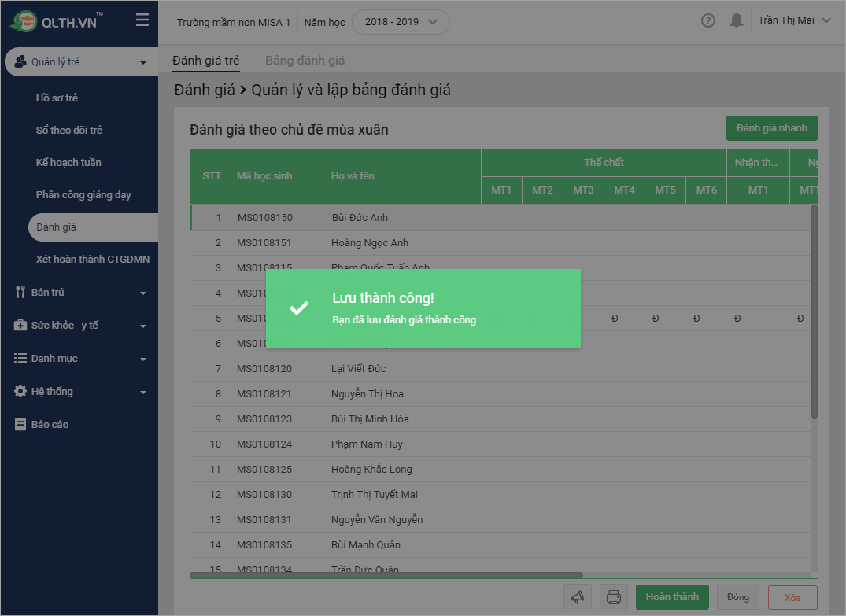This screenshot has height=616, width=846.
Task: Select the row of Bùi Thị Minh Hòa
Action: coord(501,419)
